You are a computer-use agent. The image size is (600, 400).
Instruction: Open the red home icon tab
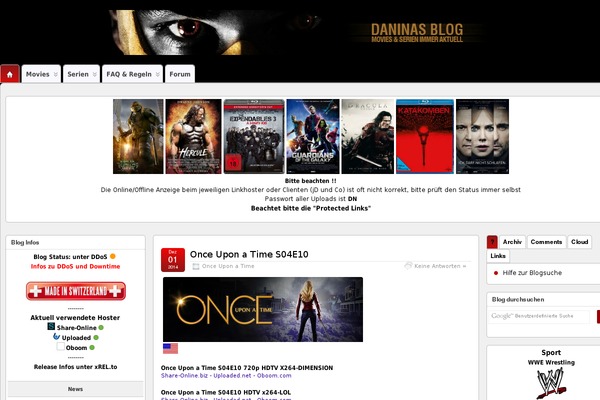pos(10,74)
